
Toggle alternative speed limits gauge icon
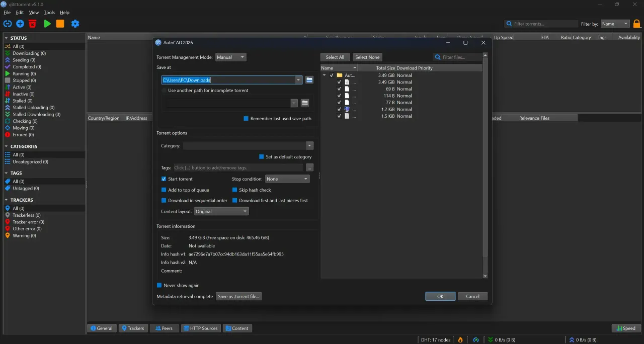pyautogui.click(x=476, y=340)
